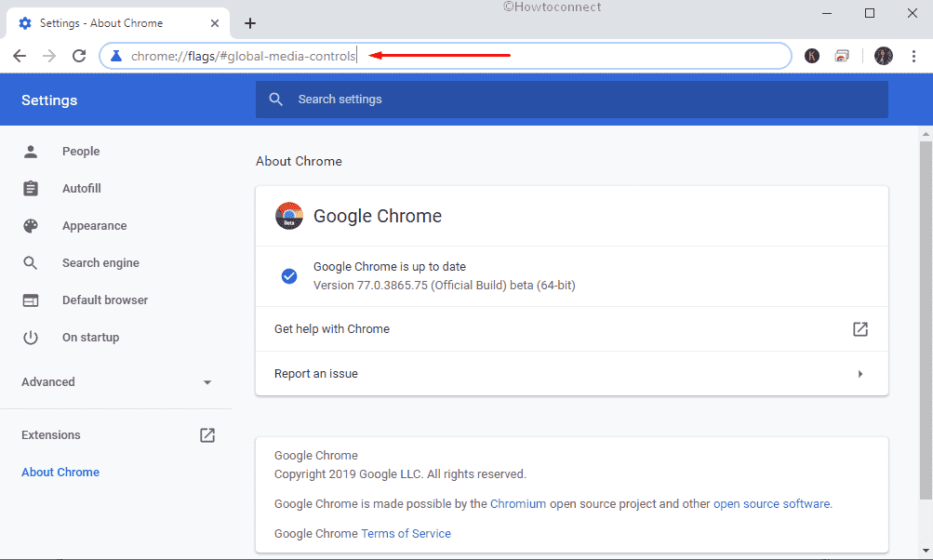The height and width of the screenshot is (560, 933).
Task: Click the Extensions external link icon
Action: click(207, 435)
